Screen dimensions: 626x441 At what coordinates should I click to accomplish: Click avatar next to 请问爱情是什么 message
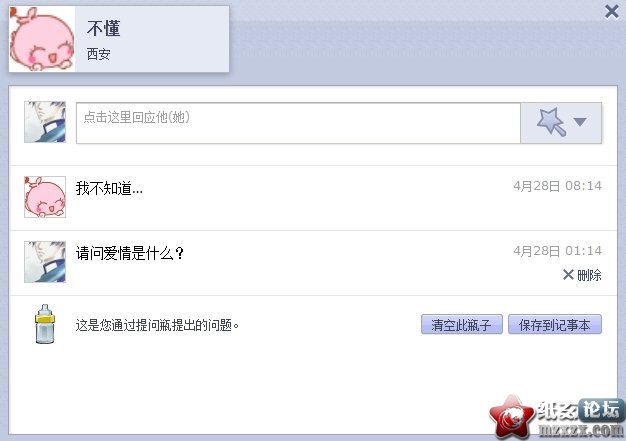[x=45, y=262]
